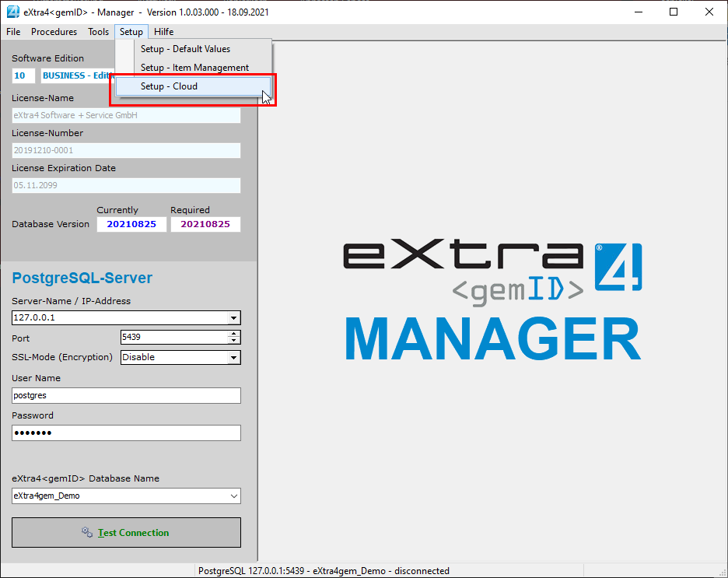
Task: Select the postgres User Name field
Action: click(x=124, y=395)
